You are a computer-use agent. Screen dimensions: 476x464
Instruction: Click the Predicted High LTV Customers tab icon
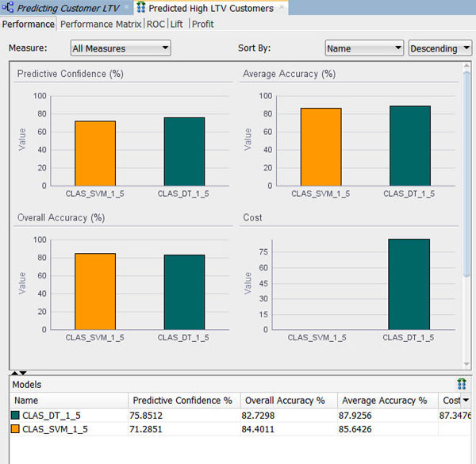tap(141, 8)
